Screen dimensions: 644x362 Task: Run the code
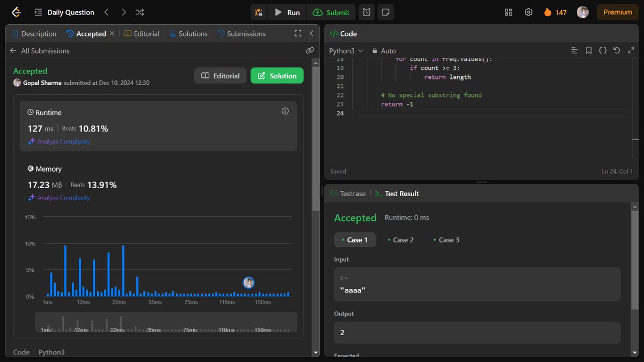[x=287, y=12]
